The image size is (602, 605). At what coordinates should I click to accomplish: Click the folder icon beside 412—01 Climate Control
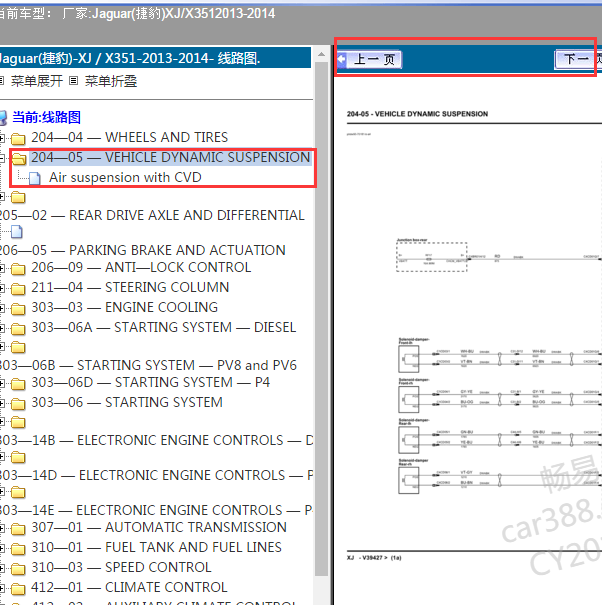[18, 589]
